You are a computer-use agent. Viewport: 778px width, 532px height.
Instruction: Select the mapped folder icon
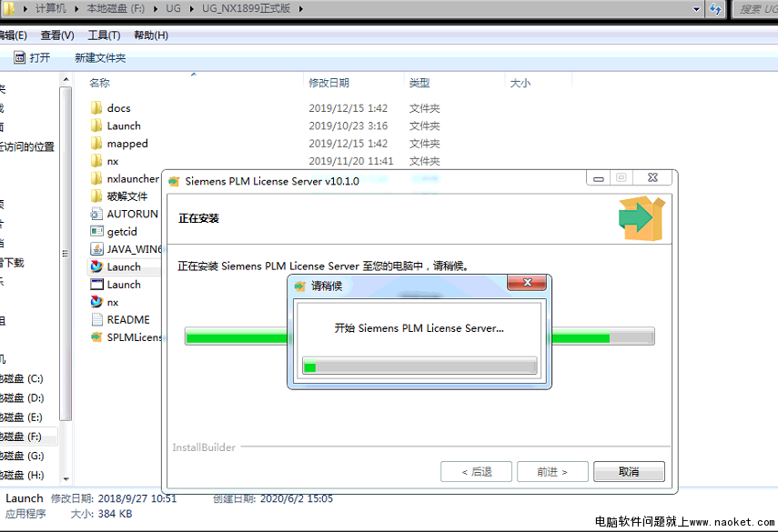[96, 144]
